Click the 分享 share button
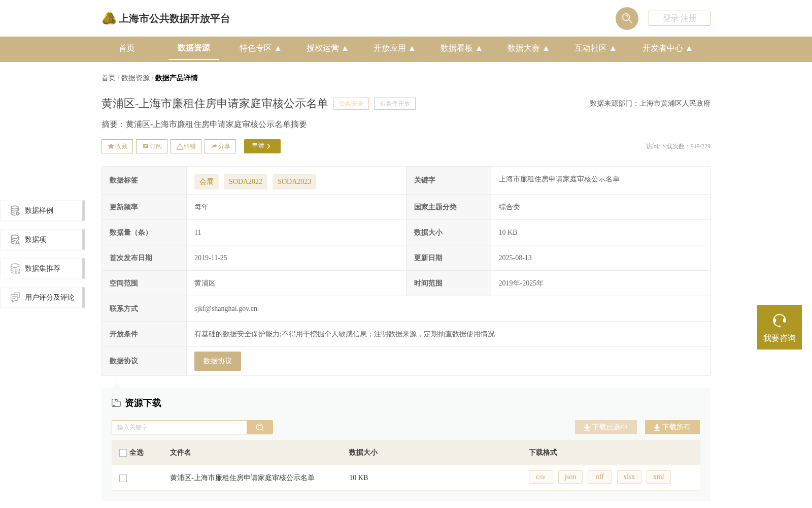Image resolution: width=812 pixels, height=508 pixels. coord(220,146)
